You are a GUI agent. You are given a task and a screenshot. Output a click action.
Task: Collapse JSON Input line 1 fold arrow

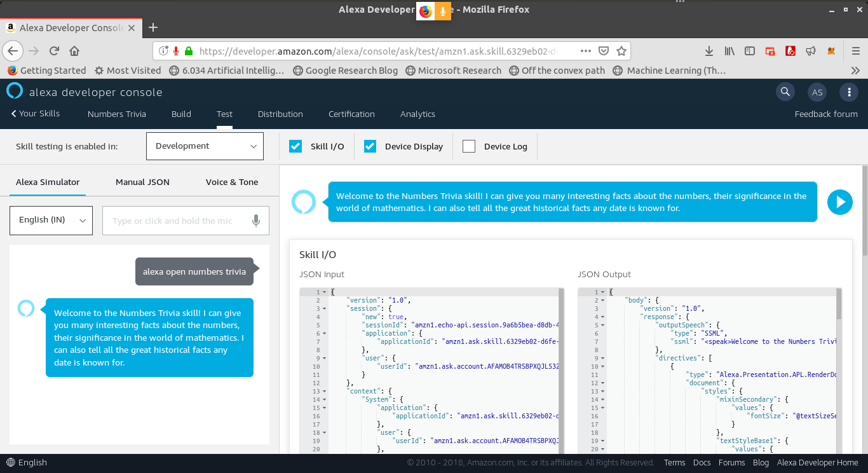click(325, 292)
